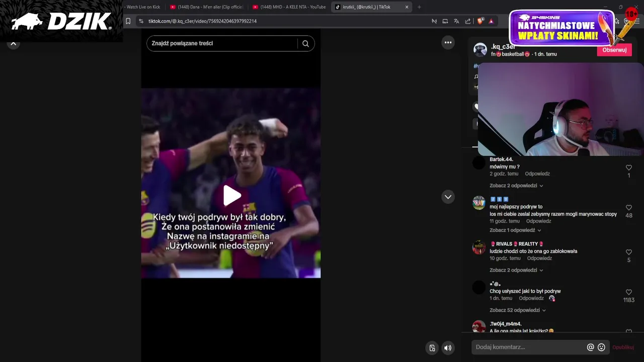Like the 'ludzie chodzi oto' comment
This screenshot has height=362, width=644.
pyautogui.click(x=628, y=252)
